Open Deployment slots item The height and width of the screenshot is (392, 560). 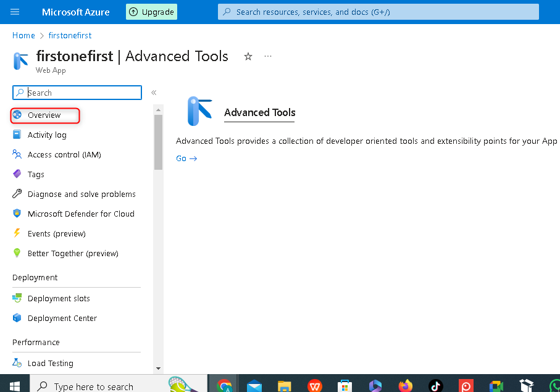(x=59, y=298)
